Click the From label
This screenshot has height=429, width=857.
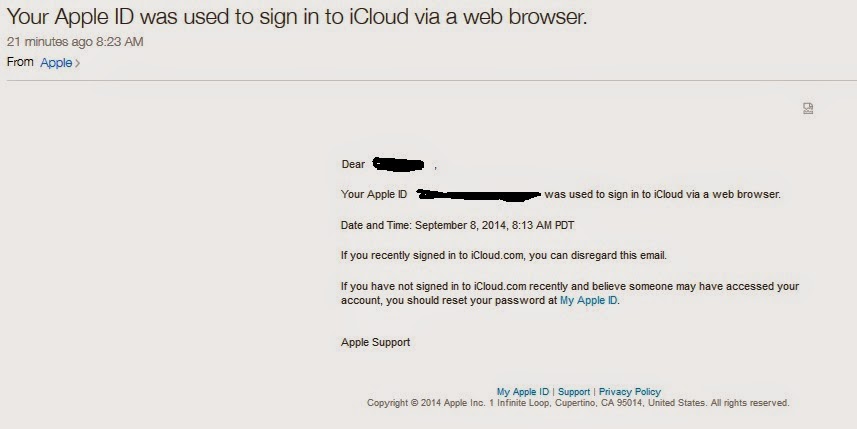point(20,62)
